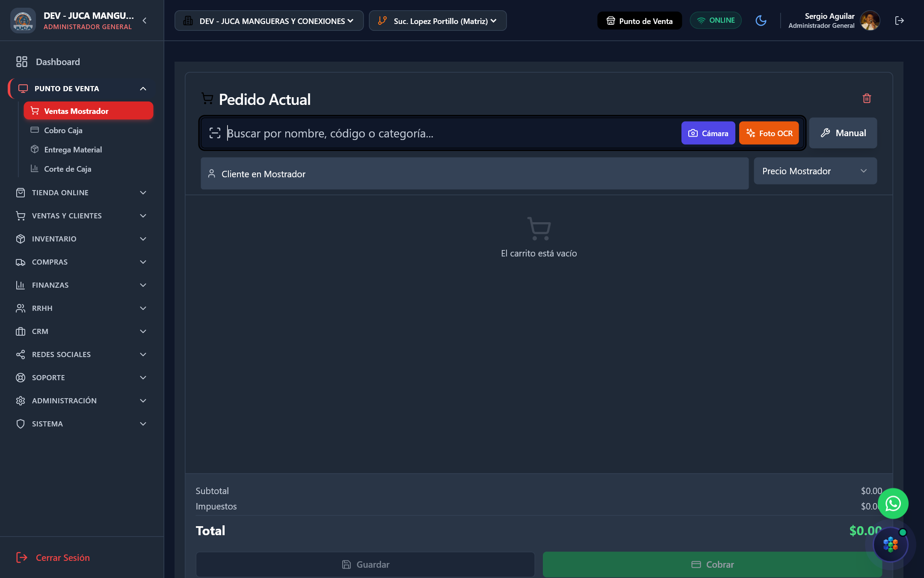This screenshot has height=578, width=924.
Task: Expand CRM section
Action: coord(81,331)
